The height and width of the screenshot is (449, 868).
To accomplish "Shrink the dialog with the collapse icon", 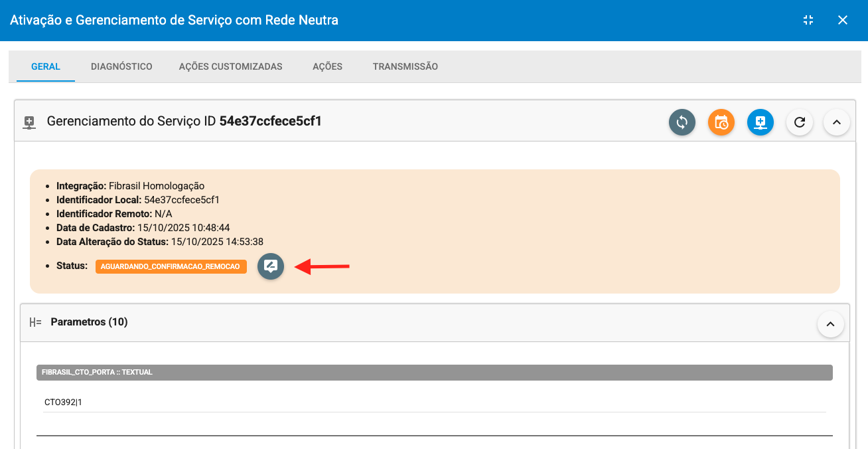I will coord(808,20).
